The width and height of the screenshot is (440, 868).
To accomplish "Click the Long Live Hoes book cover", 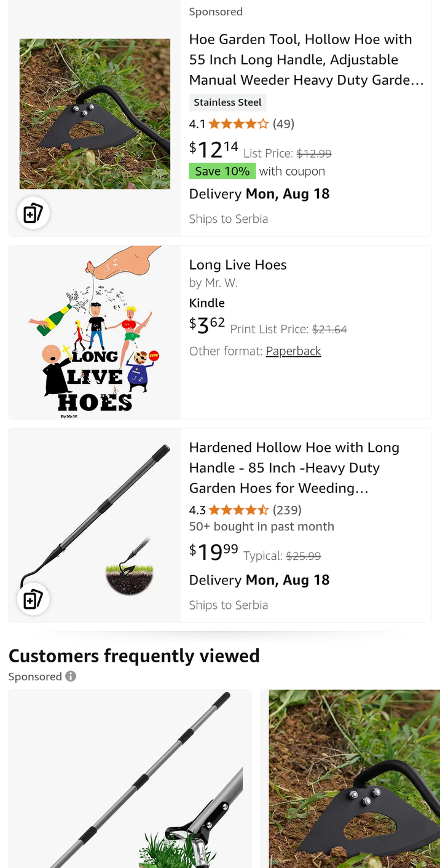I will click(95, 331).
